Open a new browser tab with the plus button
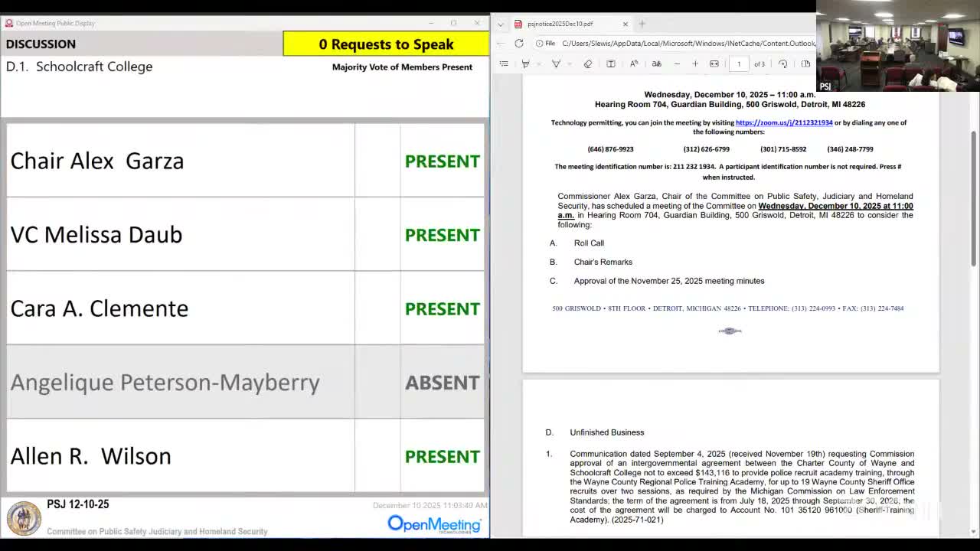Screen dimensions: 980x551 [x=641, y=24]
